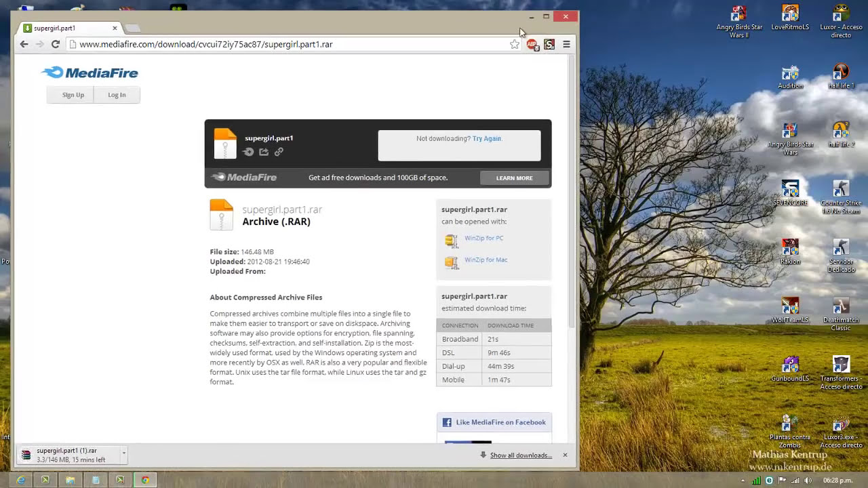Open Angry Birds Star Wars II desktop icon

click(x=739, y=22)
